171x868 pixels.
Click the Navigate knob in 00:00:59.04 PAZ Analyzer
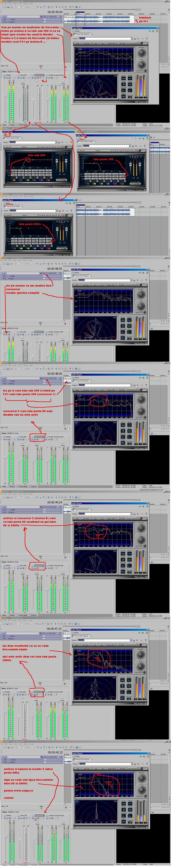142,53
